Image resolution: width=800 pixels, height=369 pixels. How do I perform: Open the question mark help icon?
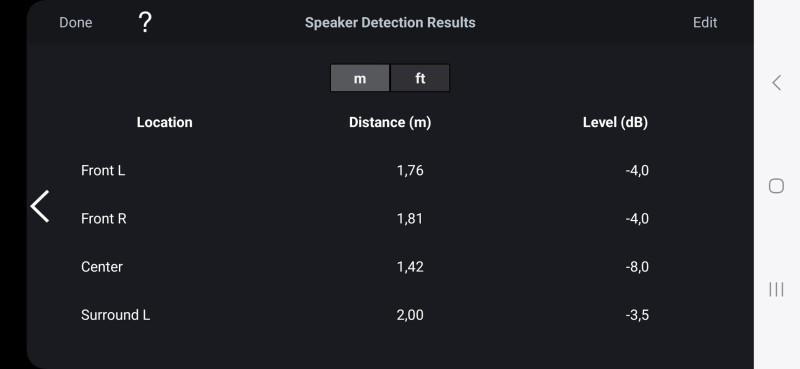tap(145, 22)
